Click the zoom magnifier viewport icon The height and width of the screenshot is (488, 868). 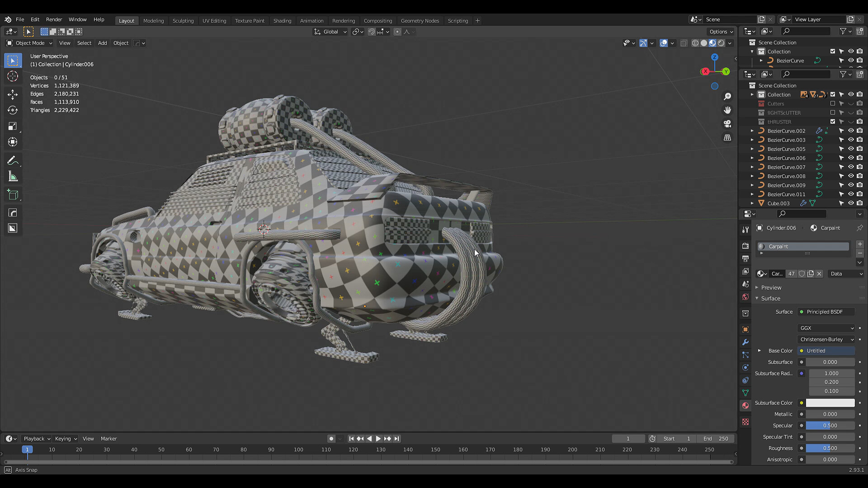[x=727, y=97]
